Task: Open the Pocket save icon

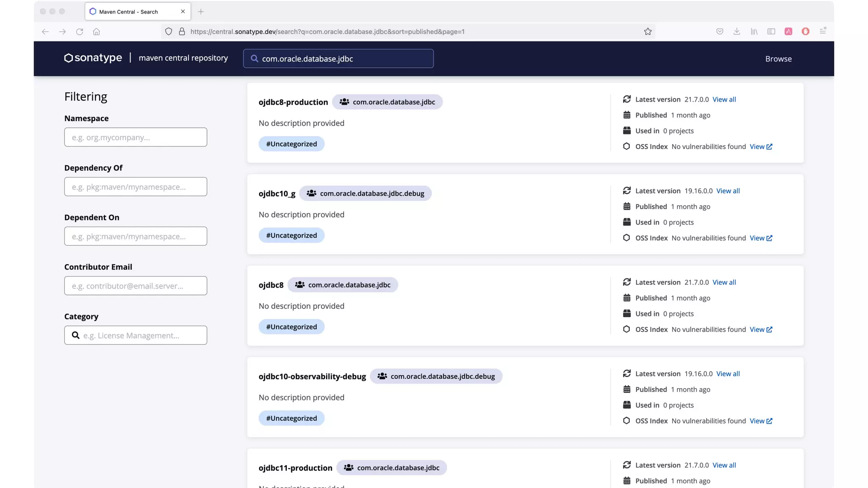Action: pos(720,31)
